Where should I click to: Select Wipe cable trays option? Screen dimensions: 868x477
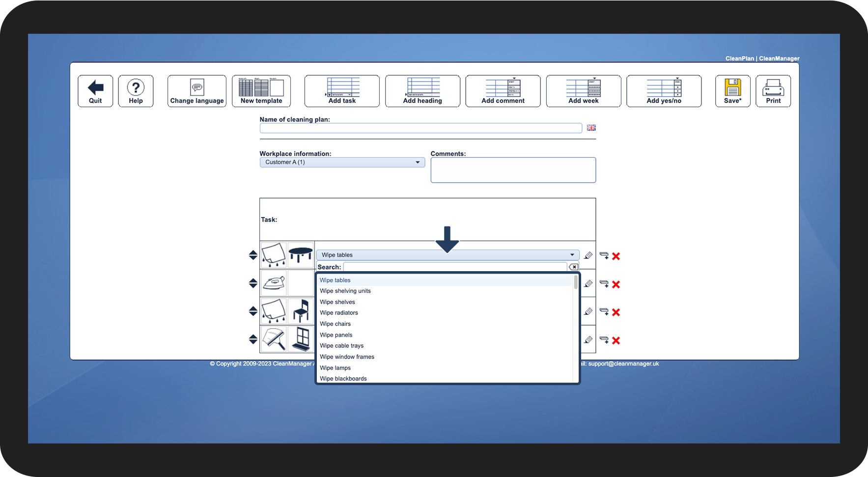pyautogui.click(x=444, y=346)
